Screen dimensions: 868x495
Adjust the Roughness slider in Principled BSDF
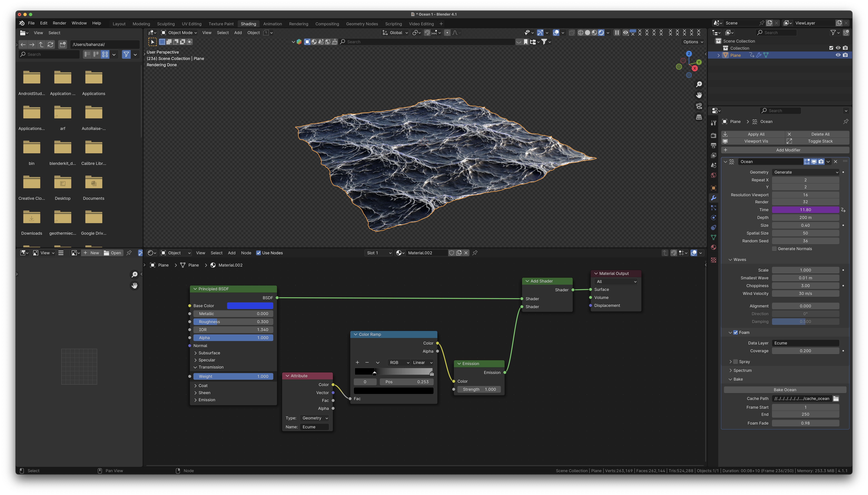(x=233, y=322)
